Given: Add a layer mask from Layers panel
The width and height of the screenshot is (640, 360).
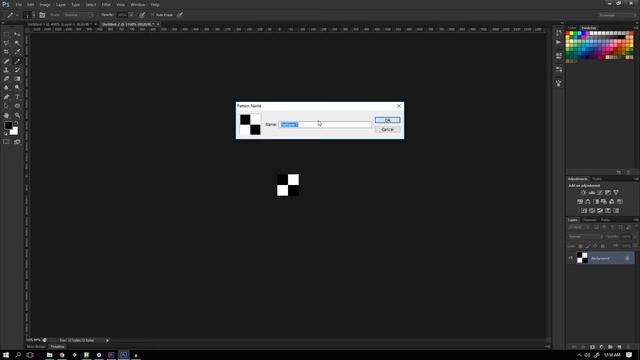Looking at the screenshot, I should coord(592,347).
